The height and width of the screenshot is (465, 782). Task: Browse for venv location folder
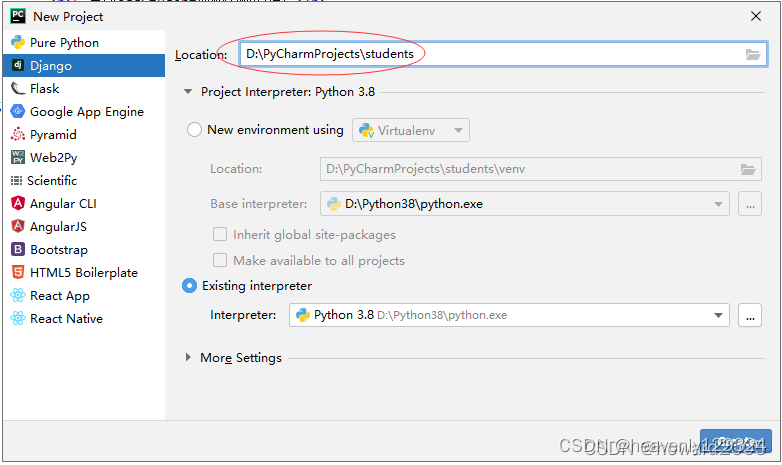pos(748,169)
